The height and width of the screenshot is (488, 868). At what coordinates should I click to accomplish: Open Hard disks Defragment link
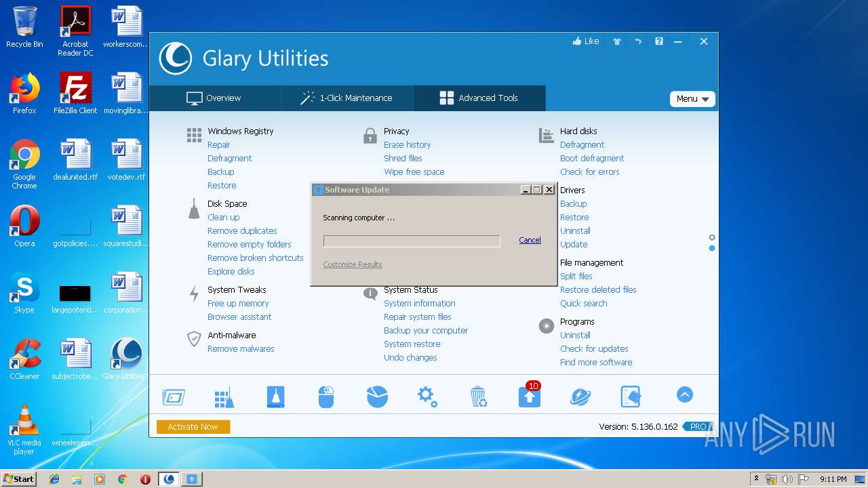(x=582, y=145)
